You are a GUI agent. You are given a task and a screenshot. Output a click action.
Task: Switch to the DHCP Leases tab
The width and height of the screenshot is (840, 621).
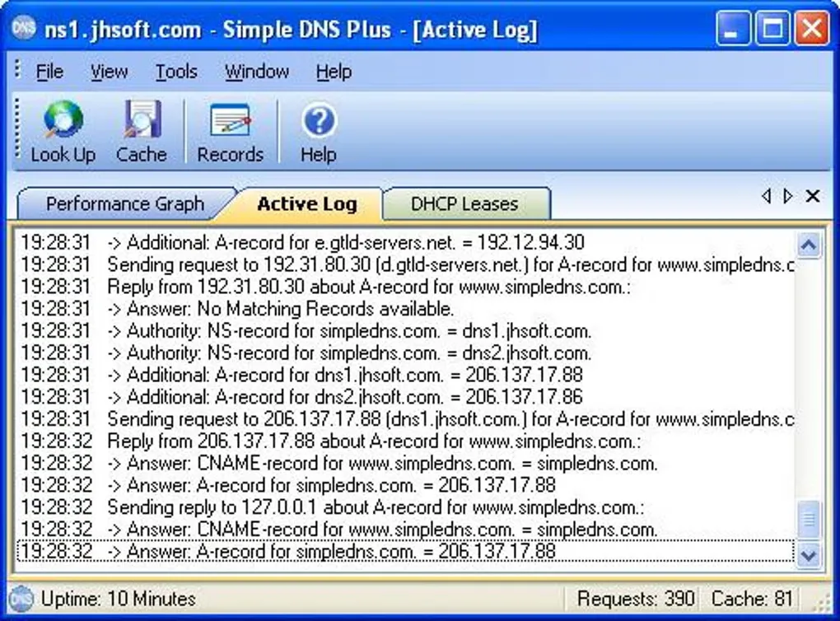(464, 203)
